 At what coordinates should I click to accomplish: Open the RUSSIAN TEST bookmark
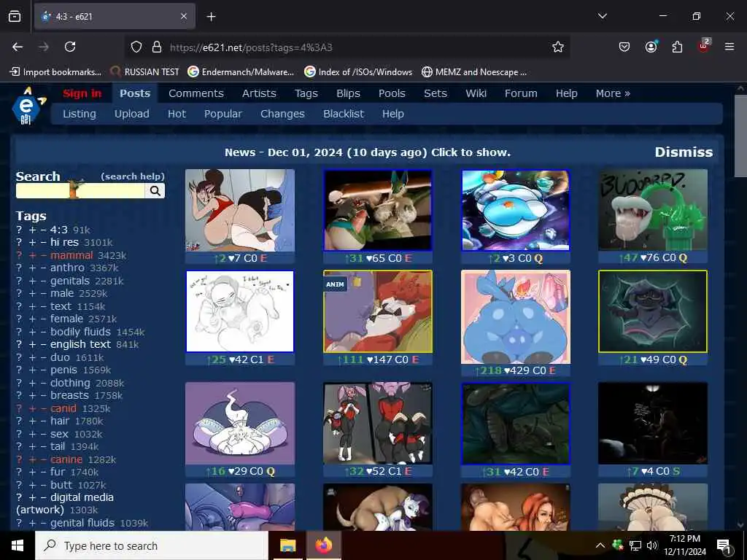click(145, 72)
